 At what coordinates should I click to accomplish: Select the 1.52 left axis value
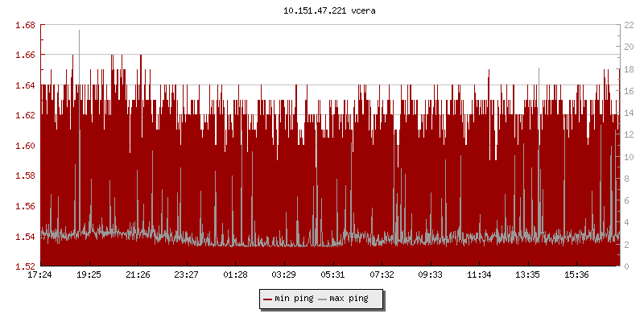[25, 266]
